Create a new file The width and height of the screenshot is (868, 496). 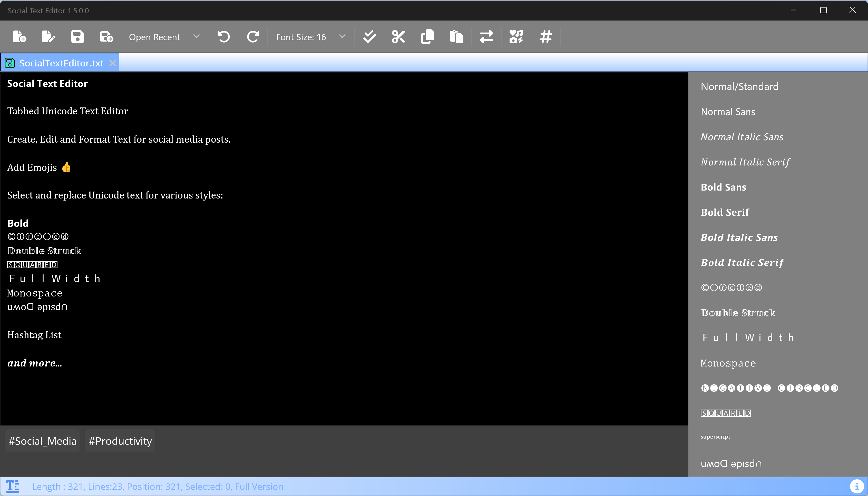[x=19, y=36]
